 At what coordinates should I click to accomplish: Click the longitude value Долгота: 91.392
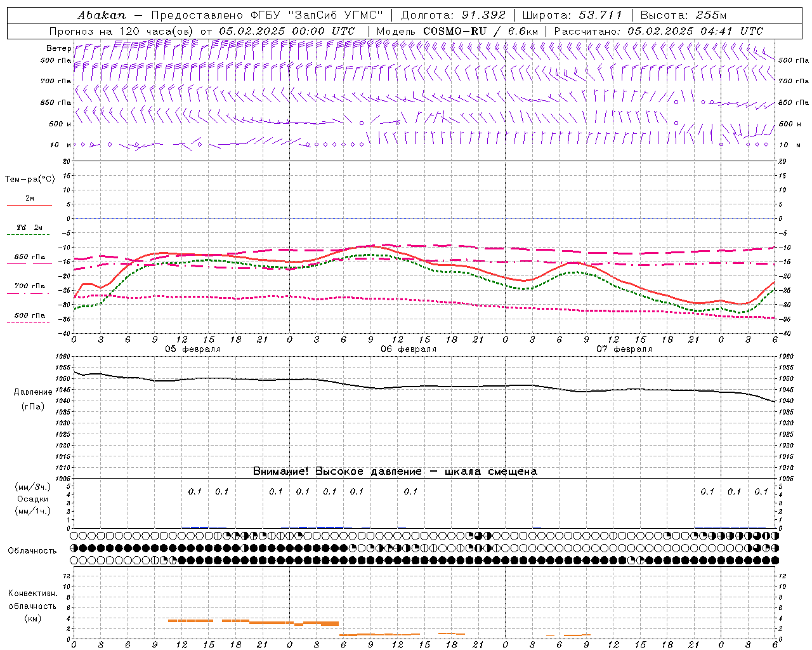pyautogui.click(x=454, y=15)
